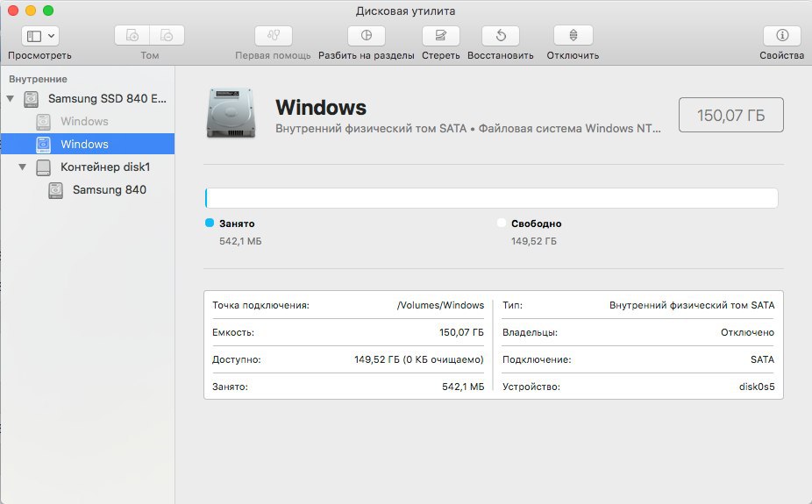Click the large Windows hard drive image

point(231,113)
